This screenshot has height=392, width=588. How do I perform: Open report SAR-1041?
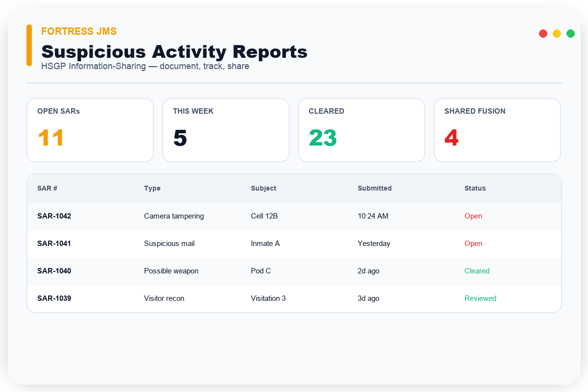pyautogui.click(x=54, y=244)
